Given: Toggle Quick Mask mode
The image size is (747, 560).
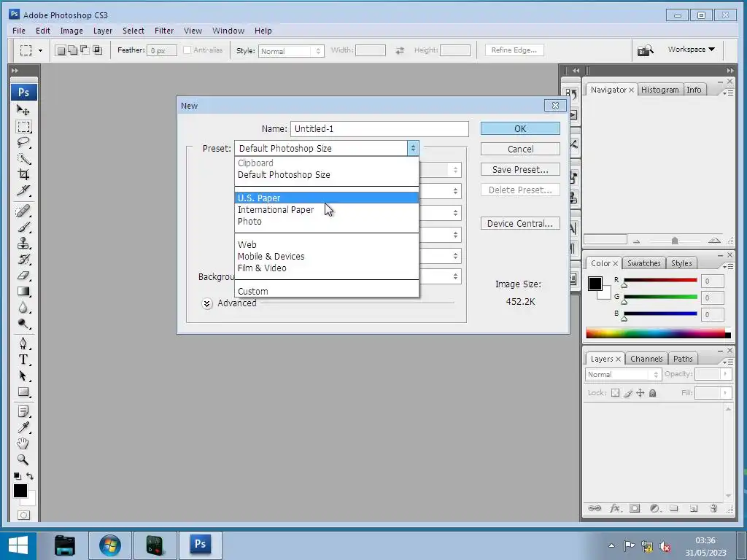Looking at the screenshot, I should [23, 516].
